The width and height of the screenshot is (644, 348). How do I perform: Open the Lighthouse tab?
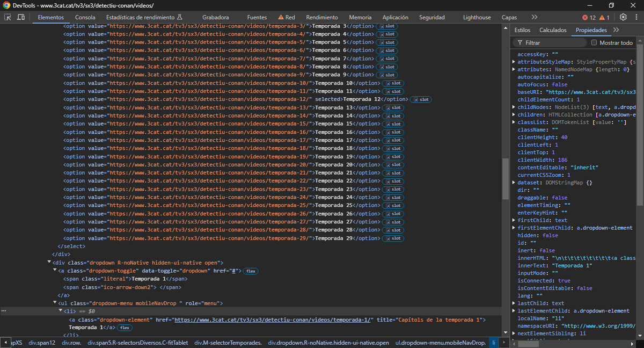pyautogui.click(x=477, y=17)
